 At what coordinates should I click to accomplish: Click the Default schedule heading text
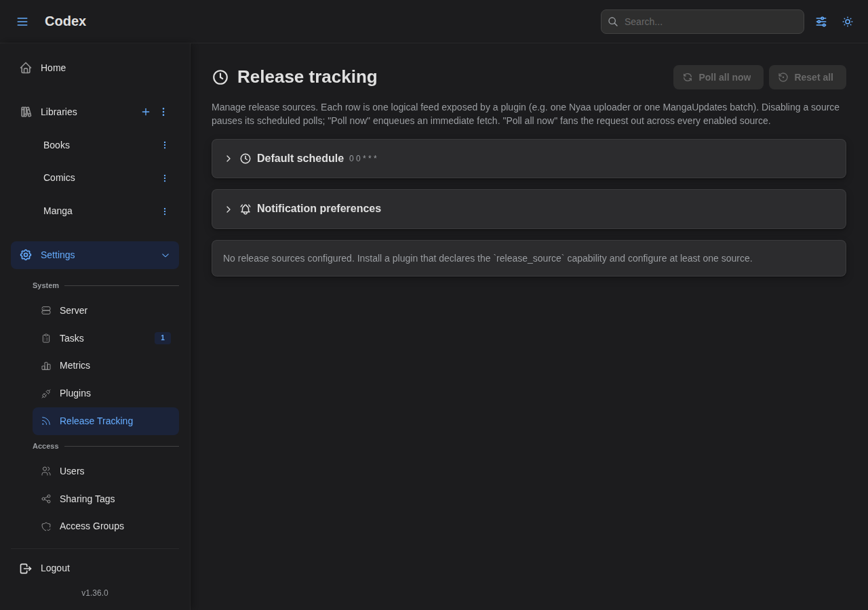[x=300, y=159]
